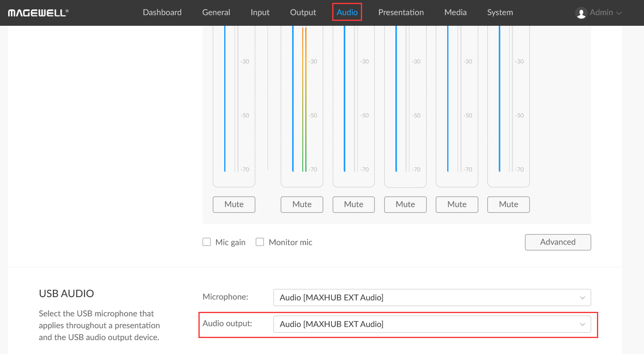The height and width of the screenshot is (354, 644).
Task: Mute the sixth audio channel
Action: point(509,205)
